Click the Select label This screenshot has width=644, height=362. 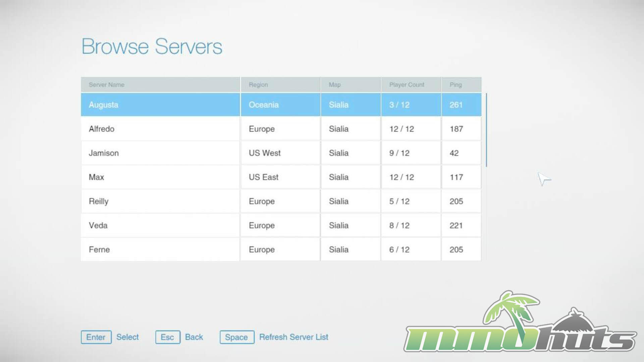[x=127, y=337]
